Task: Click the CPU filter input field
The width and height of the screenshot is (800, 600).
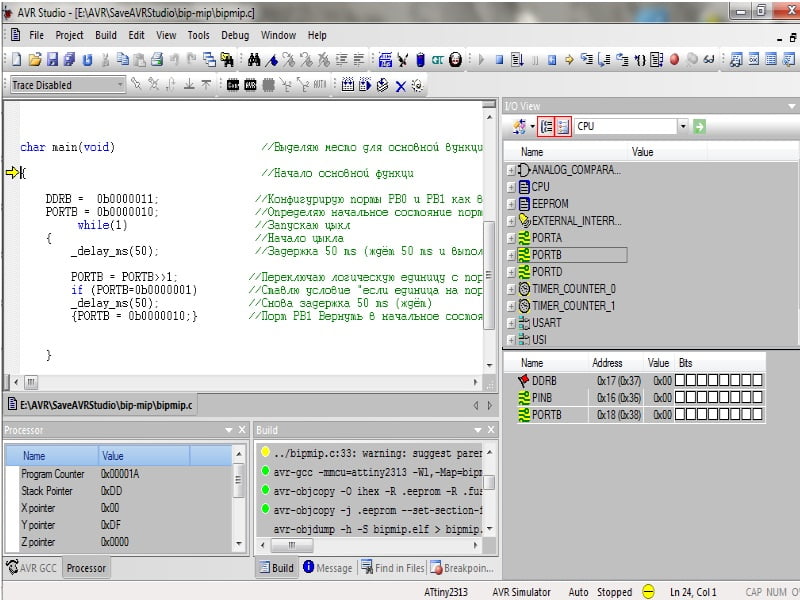Action: pyautogui.click(x=626, y=126)
